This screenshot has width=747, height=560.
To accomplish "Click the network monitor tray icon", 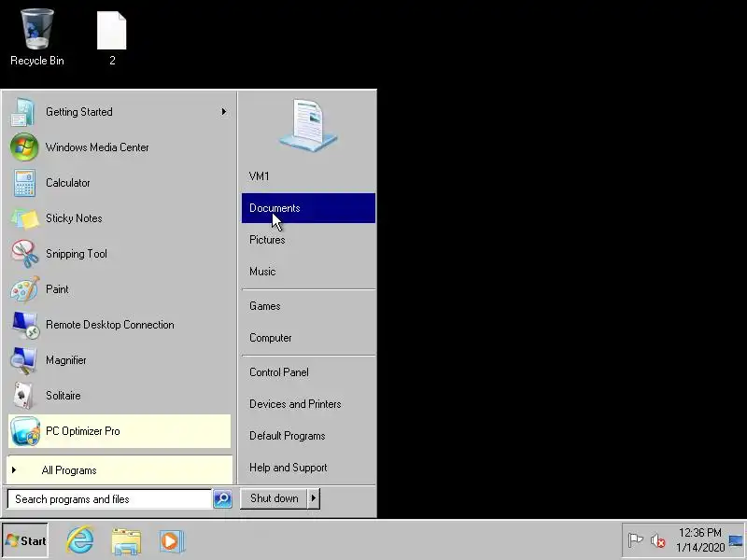I will [x=735, y=541].
